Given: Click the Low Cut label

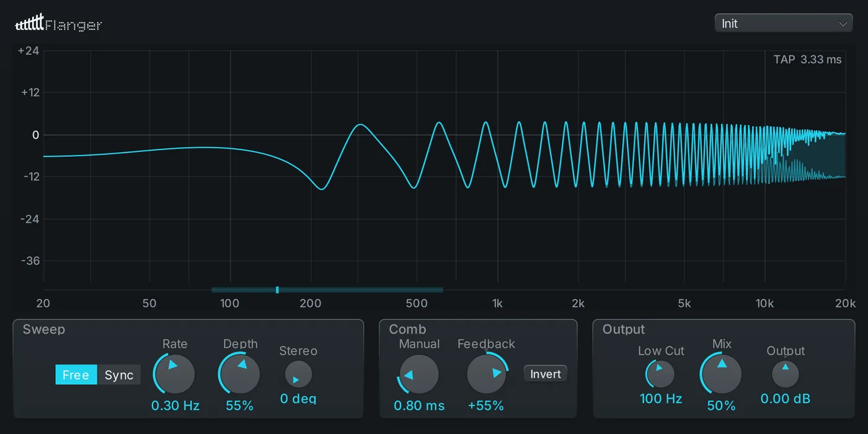Looking at the screenshot, I should (x=661, y=351).
